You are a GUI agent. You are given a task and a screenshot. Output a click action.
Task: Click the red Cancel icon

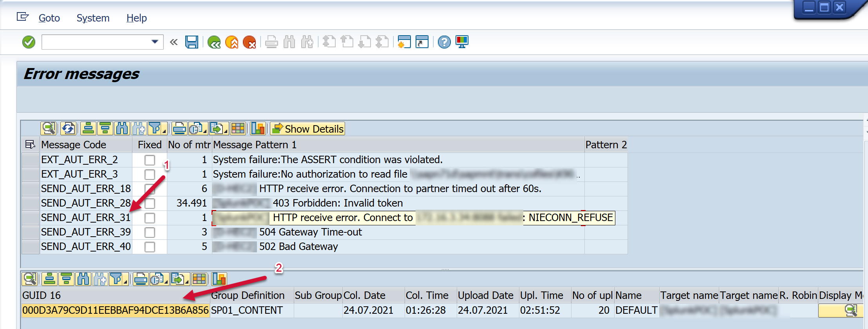click(x=249, y=42)
